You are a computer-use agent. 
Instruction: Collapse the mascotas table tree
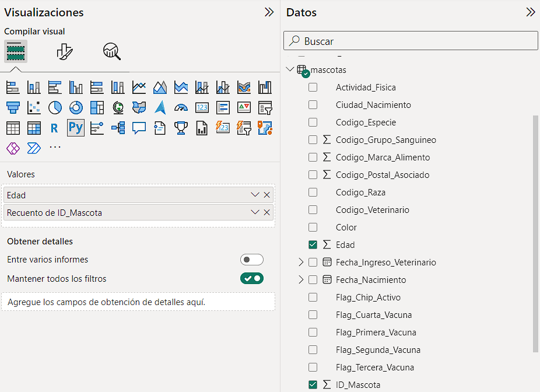tap(290, 69)
